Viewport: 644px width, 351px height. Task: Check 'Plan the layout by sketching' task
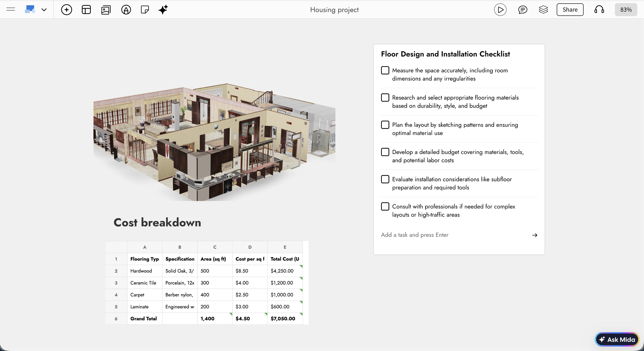[385, 125]
